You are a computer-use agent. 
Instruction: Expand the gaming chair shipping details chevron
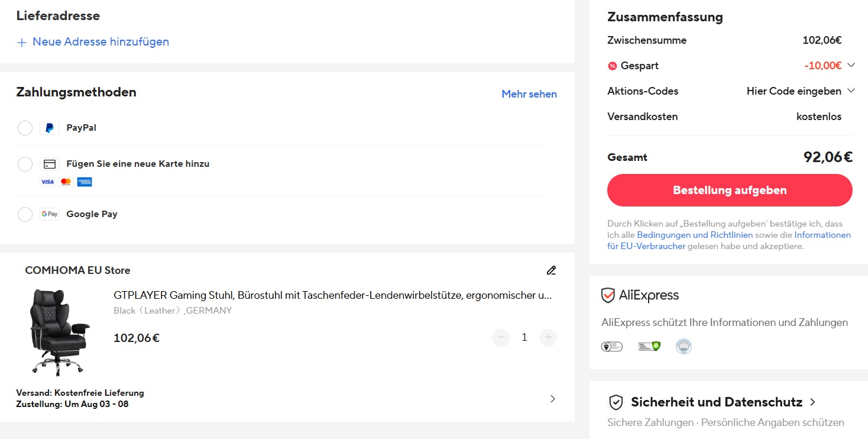click(x=552, y=399)
